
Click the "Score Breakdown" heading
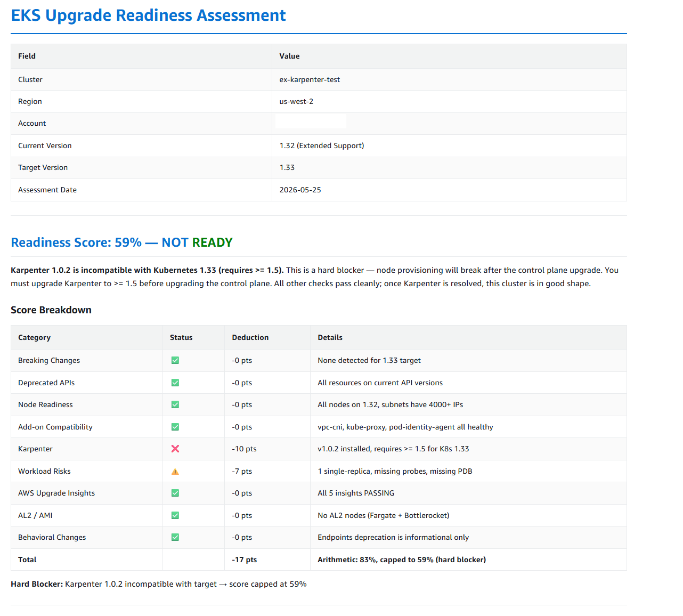pos(51,310)
